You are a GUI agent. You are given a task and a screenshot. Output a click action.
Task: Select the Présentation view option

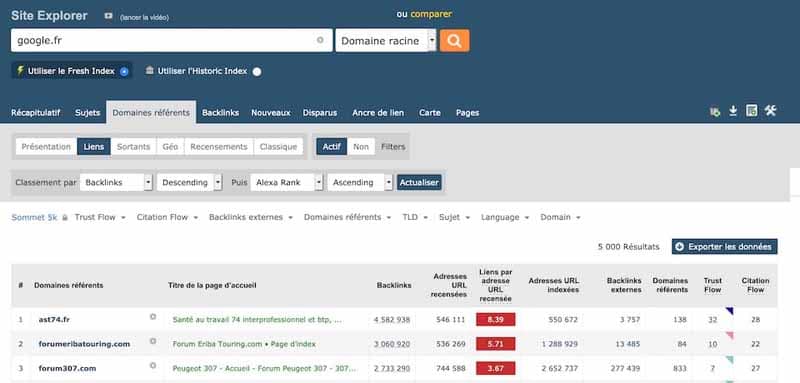46,146
